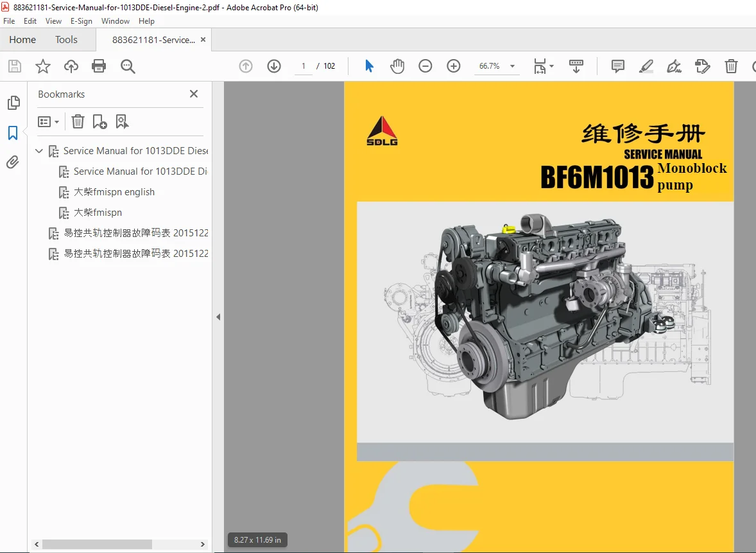Go to the next page arrow
The width and height of the screenshot is (756, 553).
click(274, 66)
